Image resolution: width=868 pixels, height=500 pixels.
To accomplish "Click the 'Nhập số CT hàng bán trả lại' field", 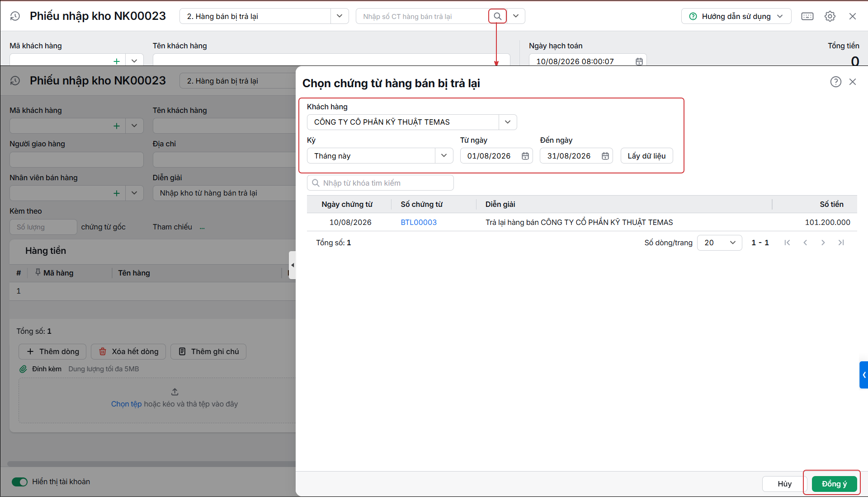I will [x=423, y=16].
